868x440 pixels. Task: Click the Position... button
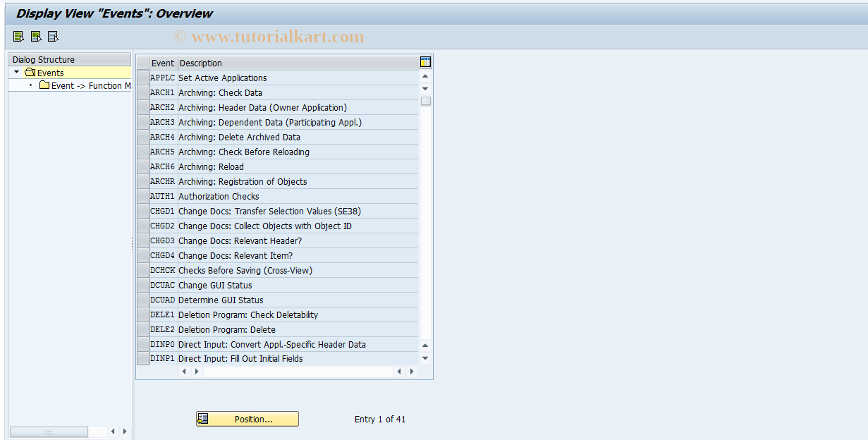pyautogui.click(x=247, y=419)
